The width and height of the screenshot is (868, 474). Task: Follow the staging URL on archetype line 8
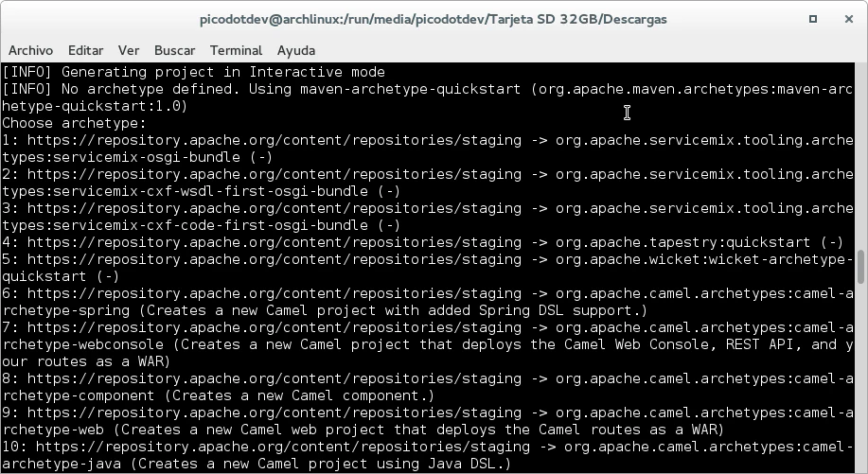[274, 378]
